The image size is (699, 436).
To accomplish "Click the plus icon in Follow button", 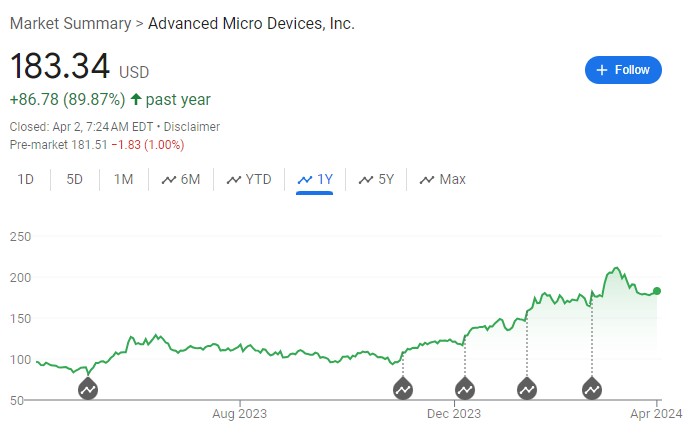I will point(602,70).
